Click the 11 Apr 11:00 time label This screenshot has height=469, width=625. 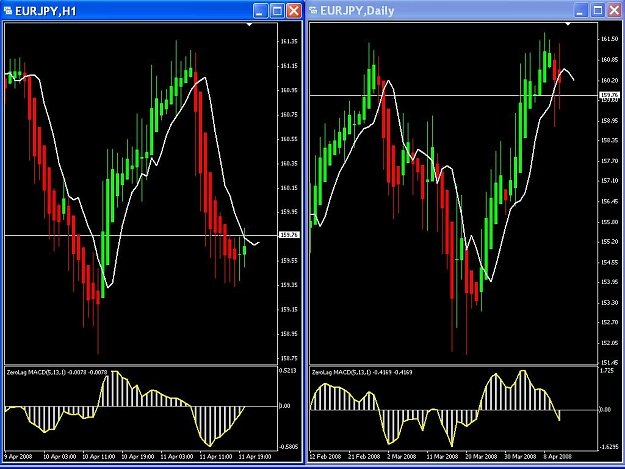(x=216, y=457)
